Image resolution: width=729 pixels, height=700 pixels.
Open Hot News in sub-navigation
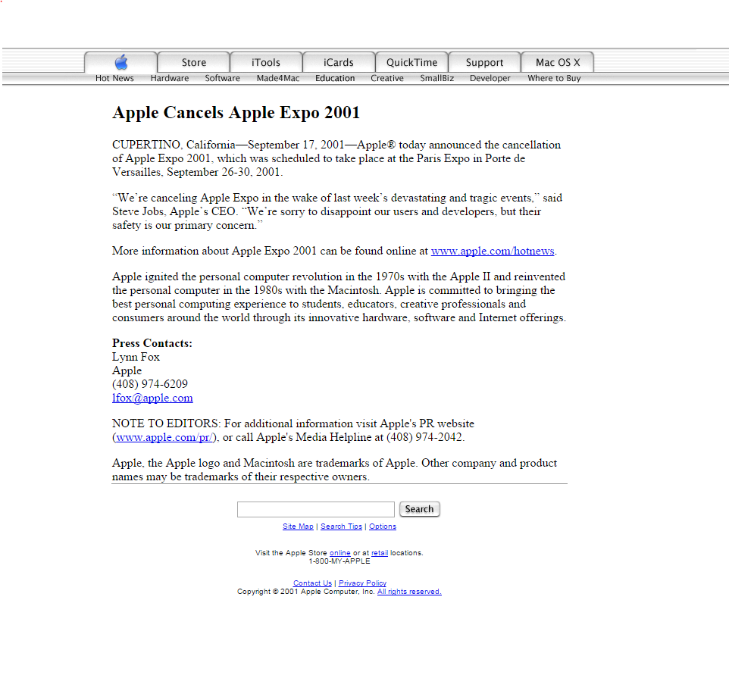pos(114,78)
